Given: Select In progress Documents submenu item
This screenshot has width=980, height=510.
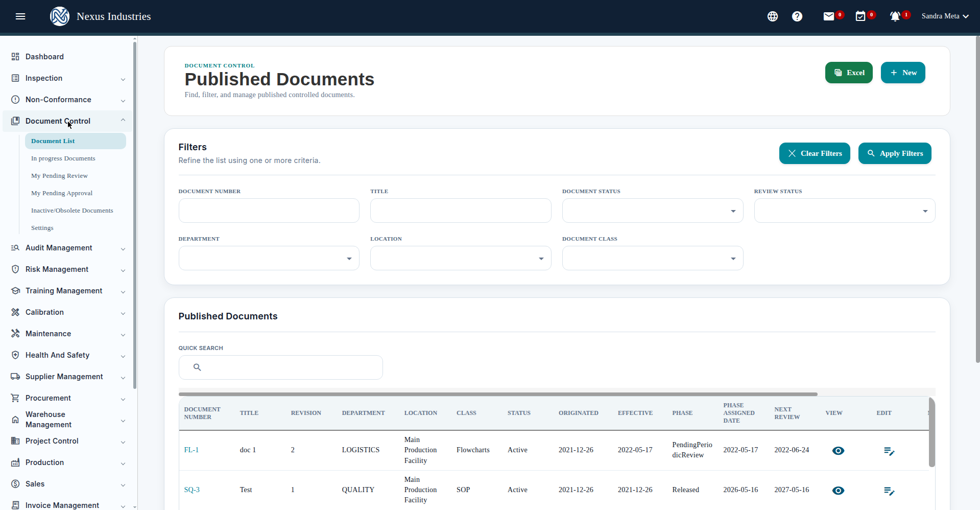Looking at the screenshot, I should tap(63, 158).
